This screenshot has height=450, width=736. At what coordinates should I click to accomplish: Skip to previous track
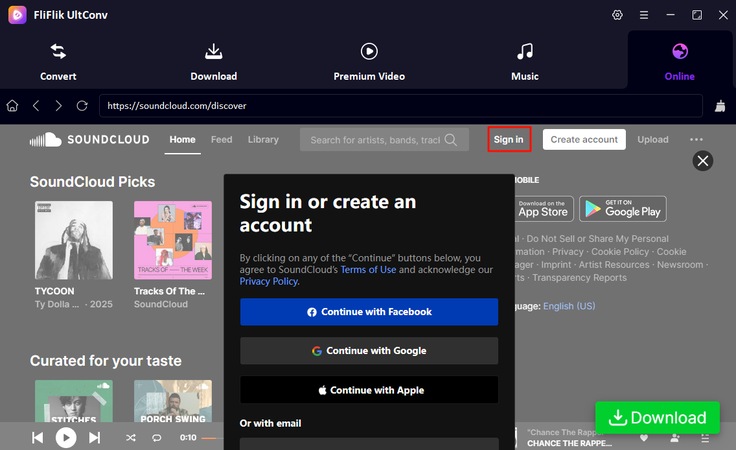38,438
